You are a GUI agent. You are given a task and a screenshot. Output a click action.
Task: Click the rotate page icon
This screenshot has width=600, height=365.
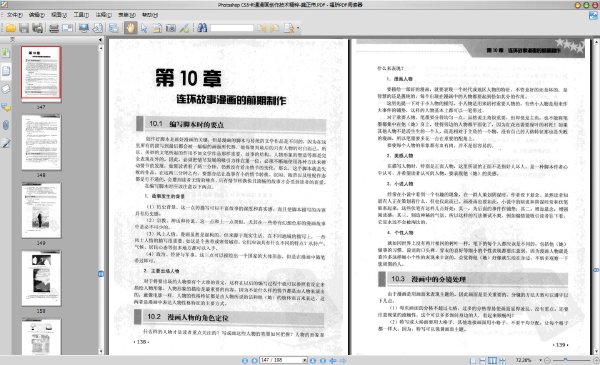click(98, 28)
